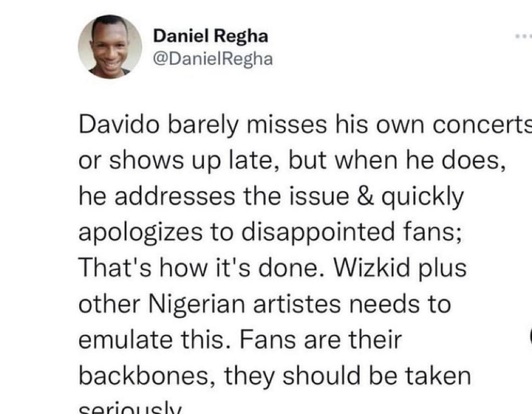Click the word "Davido" in the tweet
Screen dimensions: 532x414
[x=119, y=125]
